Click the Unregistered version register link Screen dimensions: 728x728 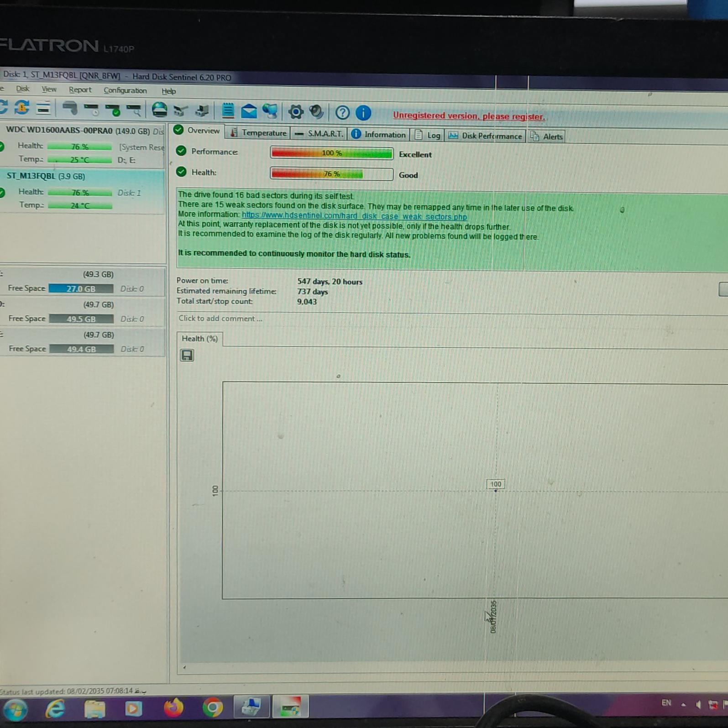pyautogui.click(x=469, y=116)
